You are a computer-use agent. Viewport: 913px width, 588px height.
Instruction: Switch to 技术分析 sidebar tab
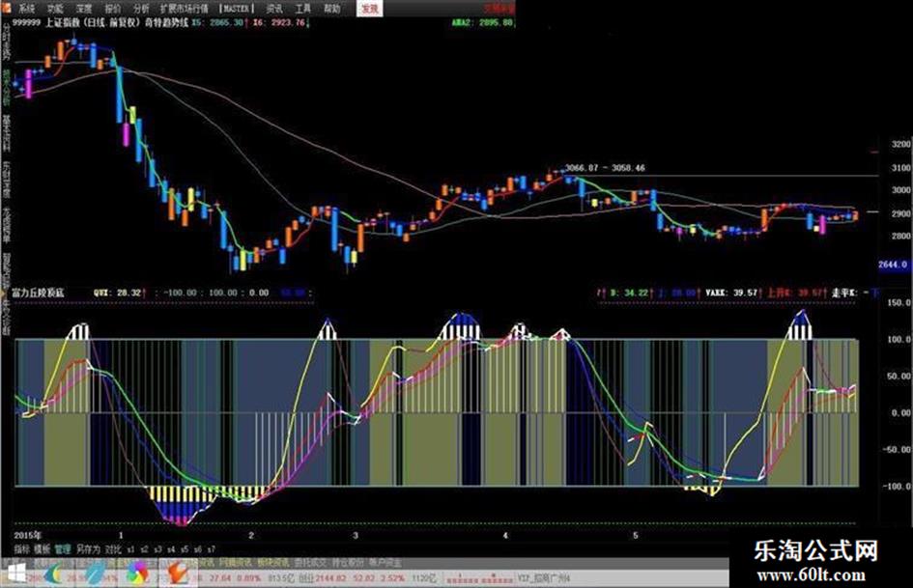[7, 87]
